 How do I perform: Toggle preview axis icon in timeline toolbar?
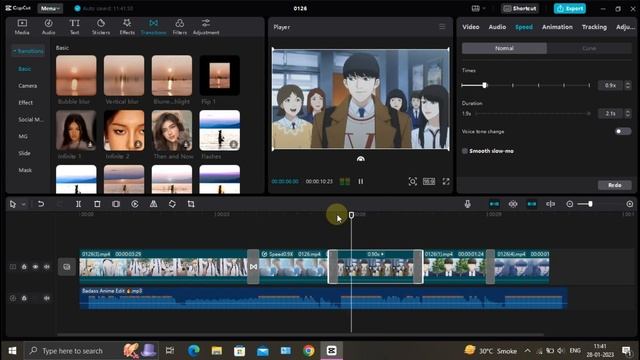(551, 204)
